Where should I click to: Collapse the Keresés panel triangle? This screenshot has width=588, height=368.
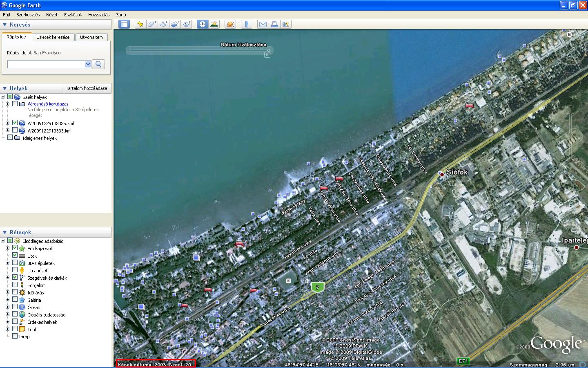[5, 25]
